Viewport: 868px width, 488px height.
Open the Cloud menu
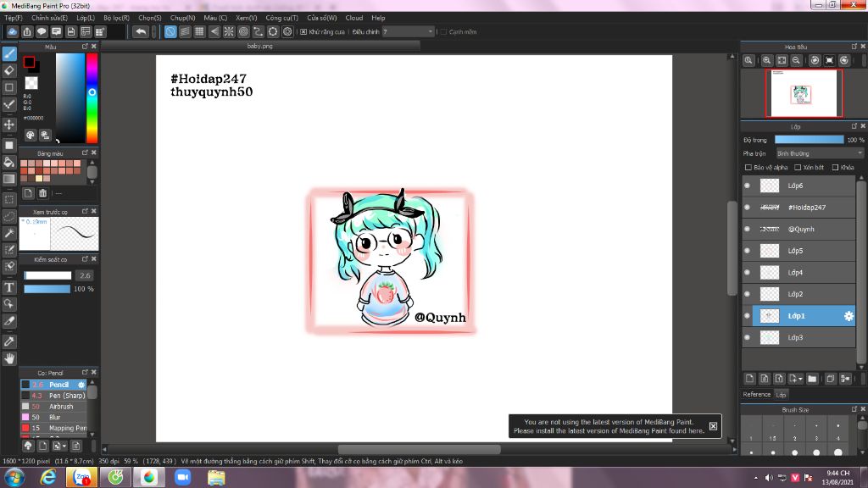[353, 18]
